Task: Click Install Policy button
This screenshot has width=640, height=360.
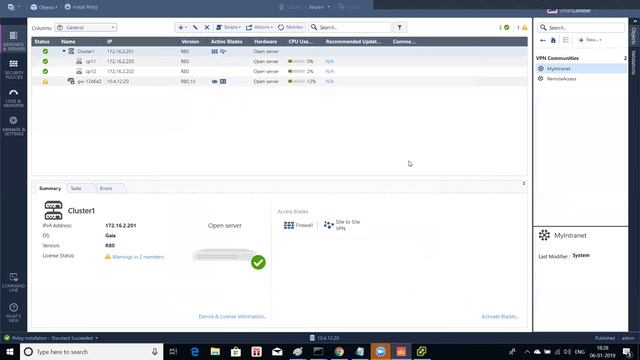Action: [81, 7]
